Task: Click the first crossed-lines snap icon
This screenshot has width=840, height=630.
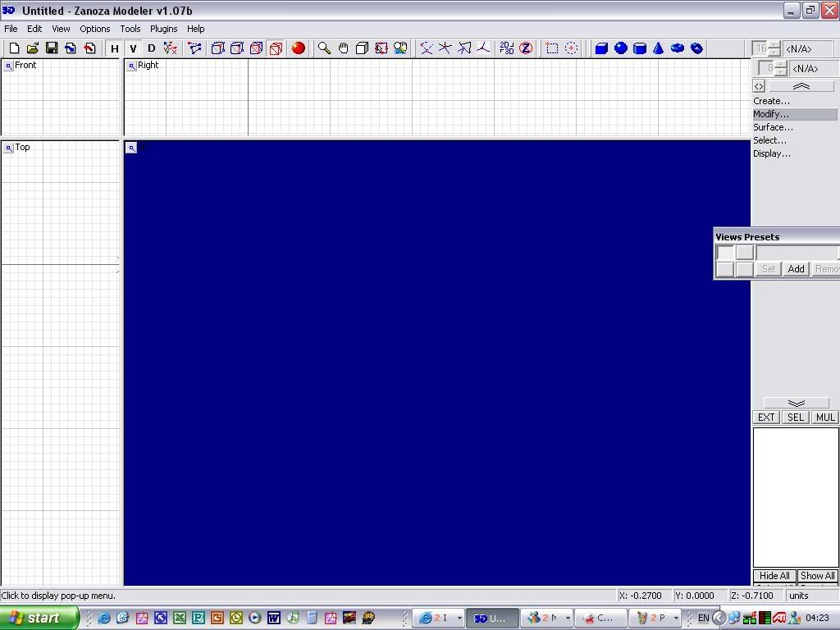Action: coord(426,48)
